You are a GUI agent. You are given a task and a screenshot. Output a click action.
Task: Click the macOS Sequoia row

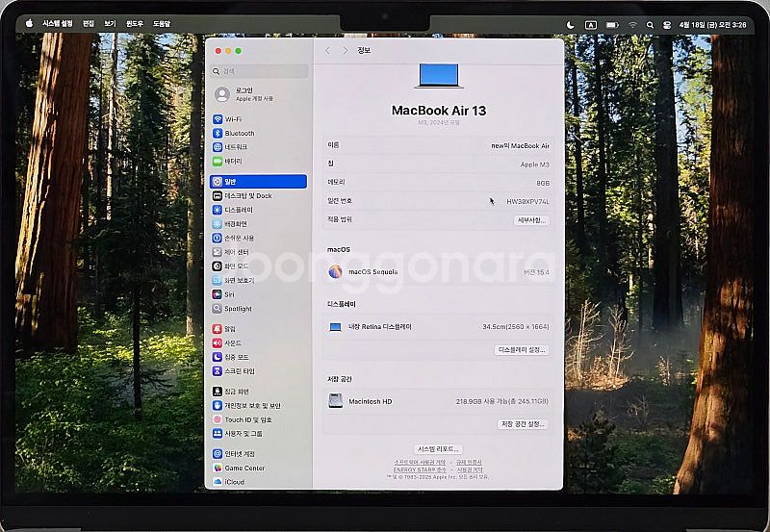click(439, 272)
